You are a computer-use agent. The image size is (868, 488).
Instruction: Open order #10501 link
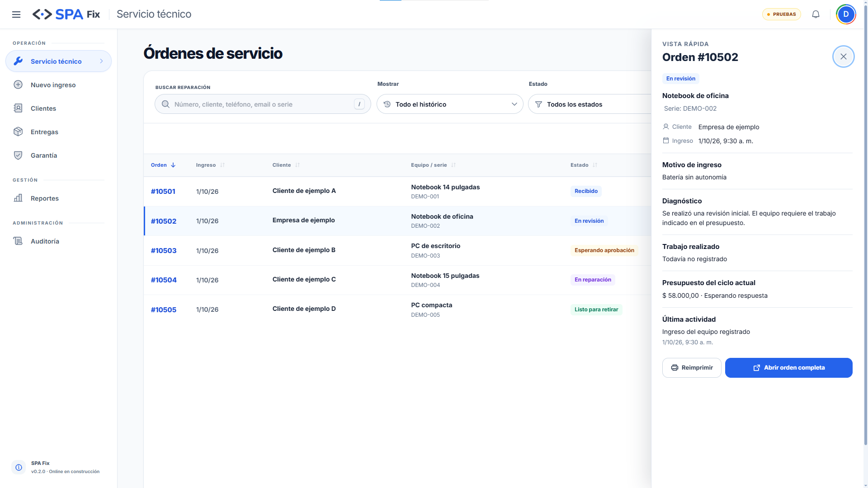pos(163,191)
